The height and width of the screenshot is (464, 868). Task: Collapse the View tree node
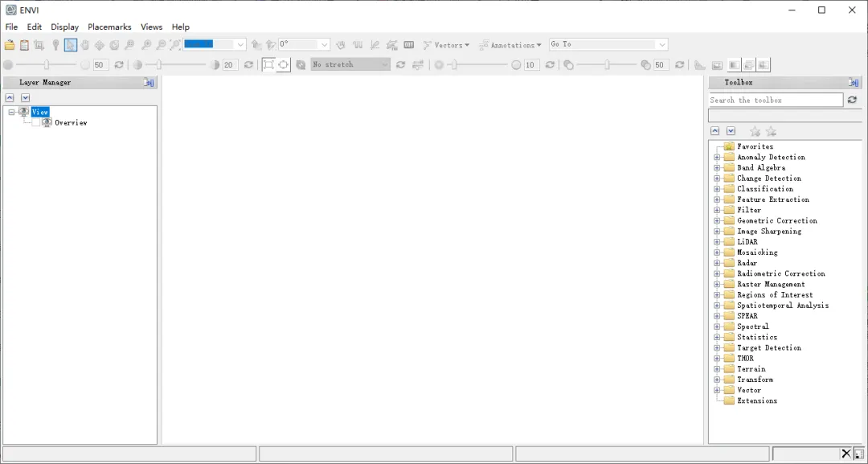pos(11,112)
